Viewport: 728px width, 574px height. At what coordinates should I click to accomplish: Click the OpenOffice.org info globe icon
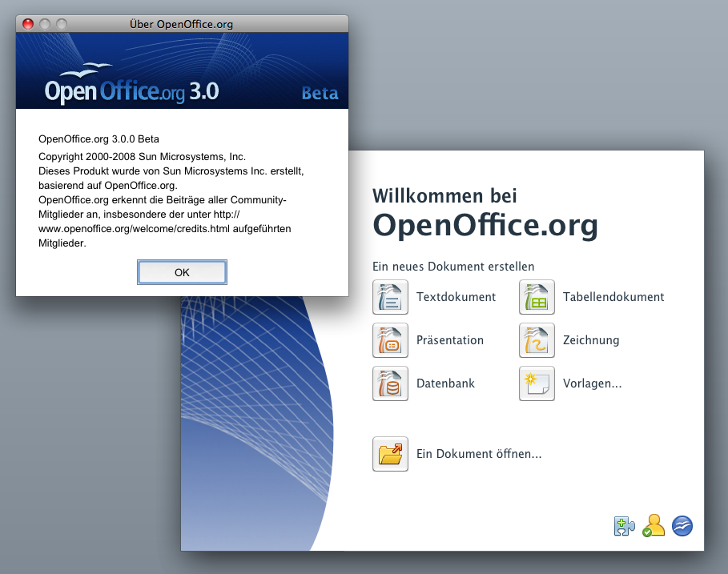(682, 526)
